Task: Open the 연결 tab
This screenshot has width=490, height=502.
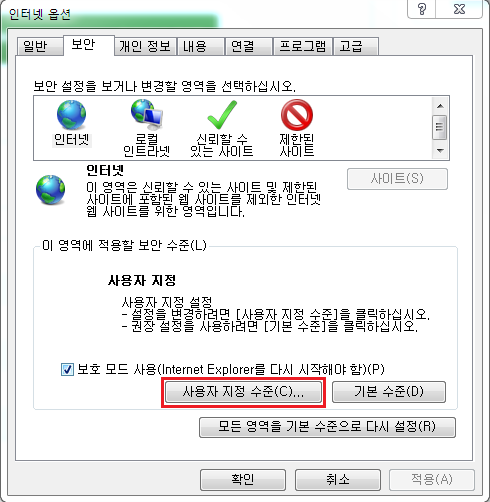Action: click(x=248, y=46)
